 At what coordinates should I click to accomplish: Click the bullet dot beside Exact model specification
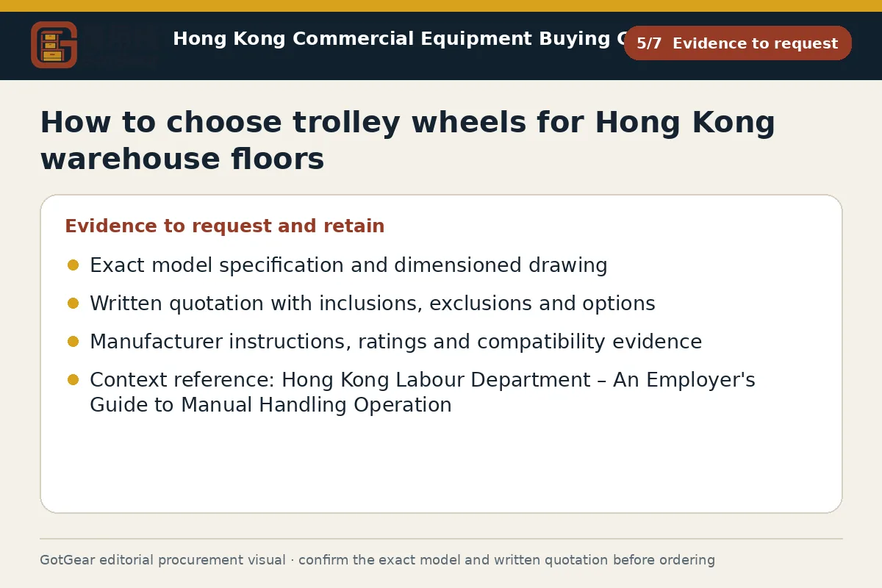73,265
